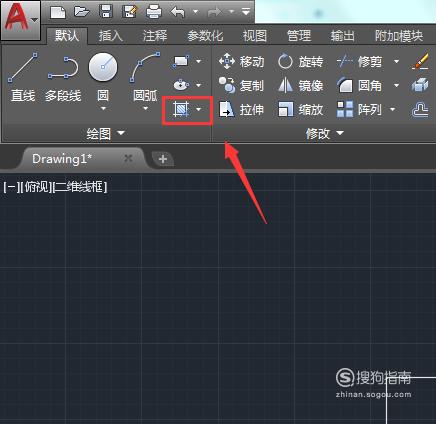Select the rectangle drawing tool
The height and width of the screenshot is (424, 436).
tap(181, 61)
